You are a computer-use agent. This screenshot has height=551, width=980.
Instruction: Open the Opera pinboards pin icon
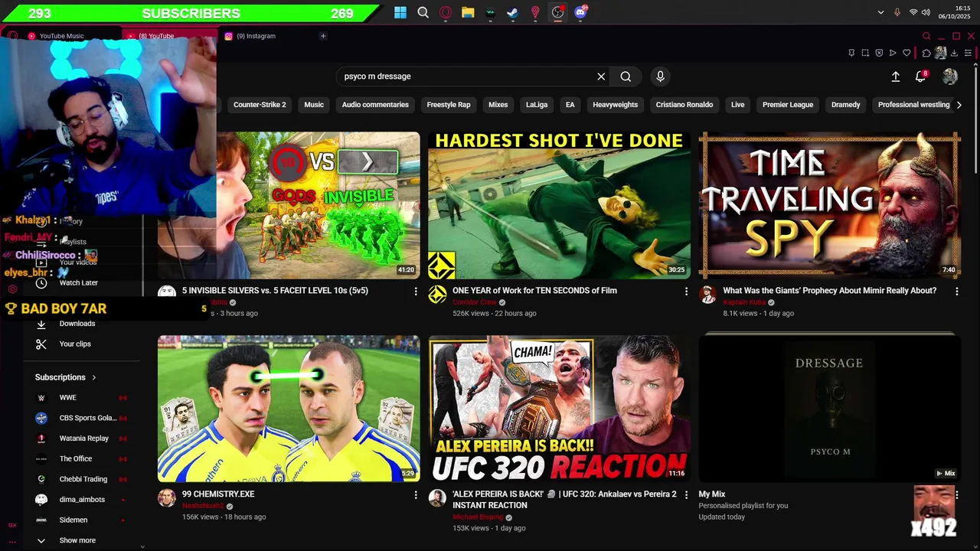tap(851, 53)
